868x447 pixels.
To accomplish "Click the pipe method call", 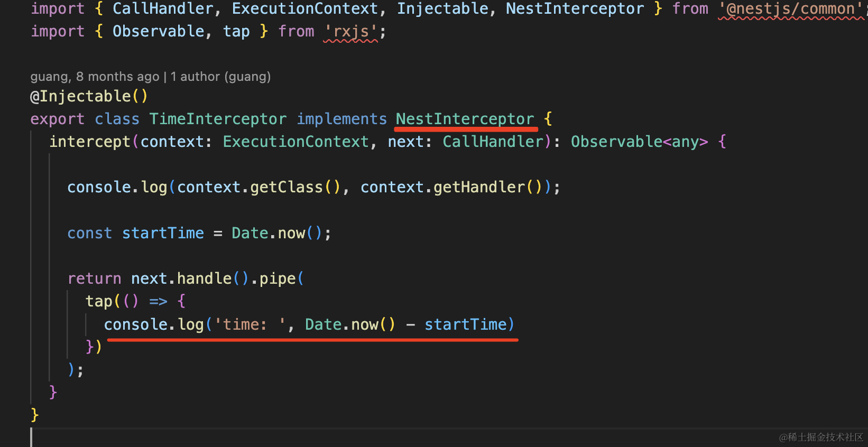I will [x=277, y=278].
